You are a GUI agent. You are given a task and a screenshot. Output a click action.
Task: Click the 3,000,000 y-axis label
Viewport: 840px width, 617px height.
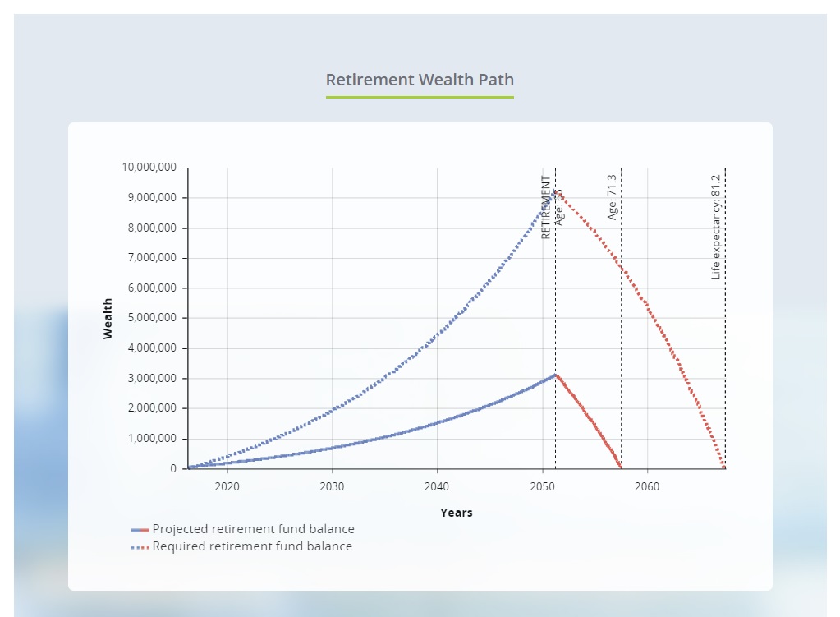152,379
